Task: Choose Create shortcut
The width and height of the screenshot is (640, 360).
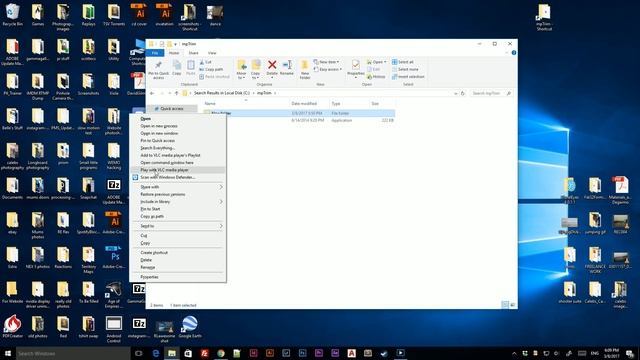Action: tap(178, 253)
